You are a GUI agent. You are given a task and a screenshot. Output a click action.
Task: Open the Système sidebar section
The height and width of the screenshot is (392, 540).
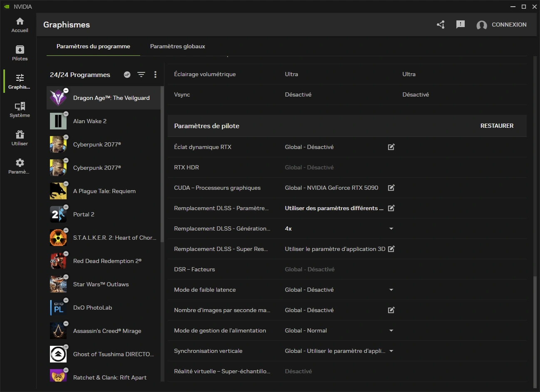coord(20,110)
